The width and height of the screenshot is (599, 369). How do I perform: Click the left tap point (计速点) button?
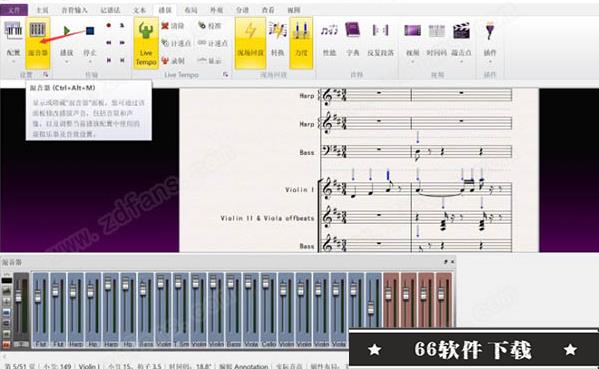pos(176,43)
